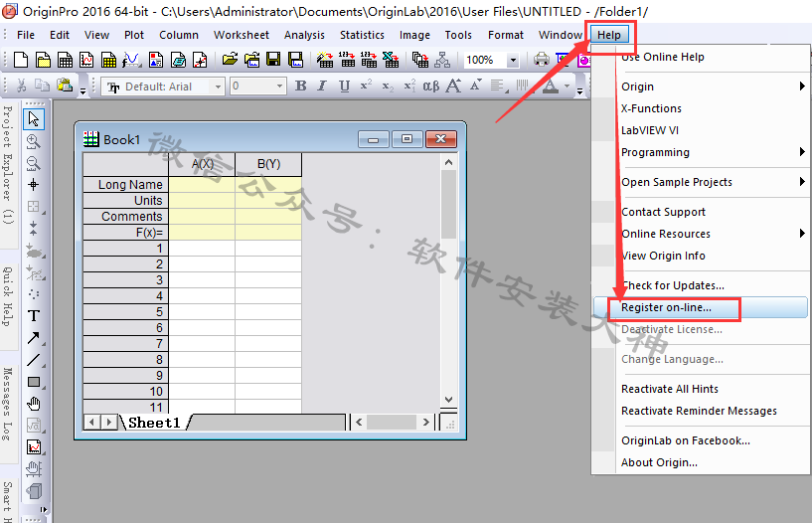Image resolution: width=812 pixels, height=523 pixels.
Task: Select the B(Y) column header
Action: [x=268, y=164]
